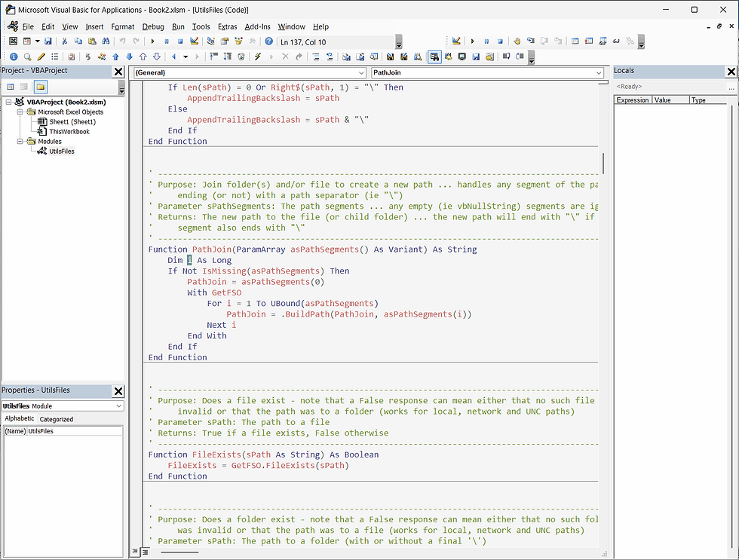The width and height of the screenshot is (739, 560).
Task: Click the Locals call stack ellipsis button
Action: [731, 87]
